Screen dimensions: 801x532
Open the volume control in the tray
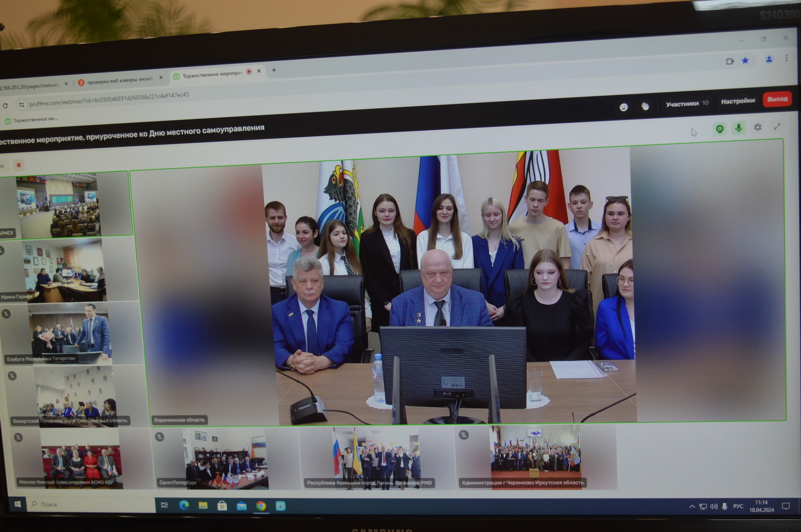(713, 506)
